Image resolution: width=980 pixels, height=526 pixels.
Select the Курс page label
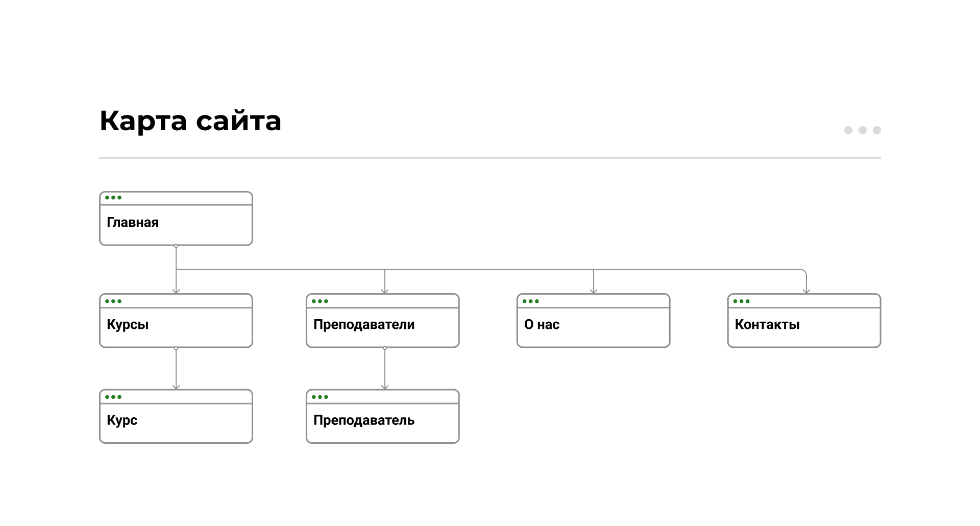coord(122,420)
